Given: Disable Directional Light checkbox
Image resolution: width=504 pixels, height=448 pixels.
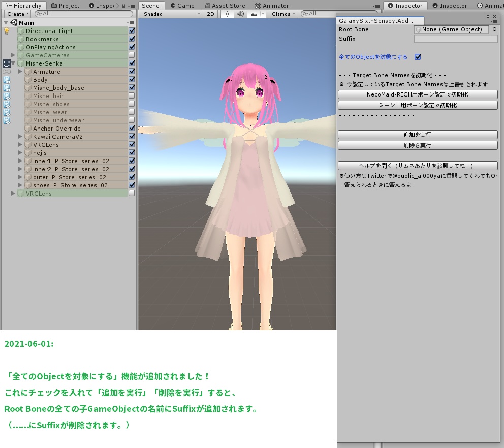Looking at the screenshot, I should (x=132, y=30).
